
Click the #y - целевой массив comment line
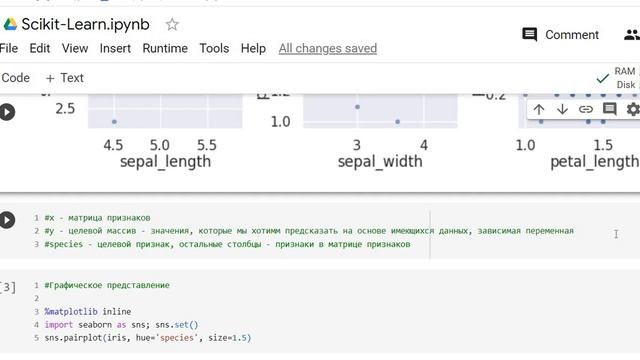click(309, 231)
